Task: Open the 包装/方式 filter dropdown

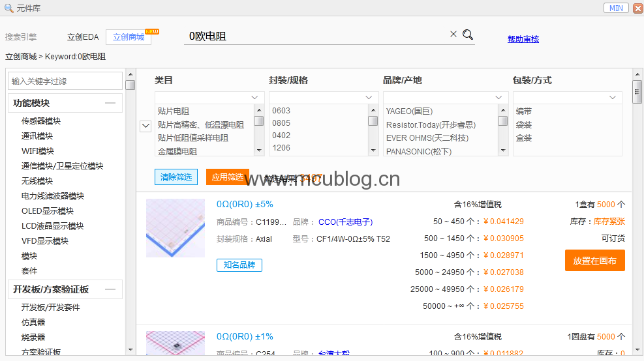Action: point(567,97)
